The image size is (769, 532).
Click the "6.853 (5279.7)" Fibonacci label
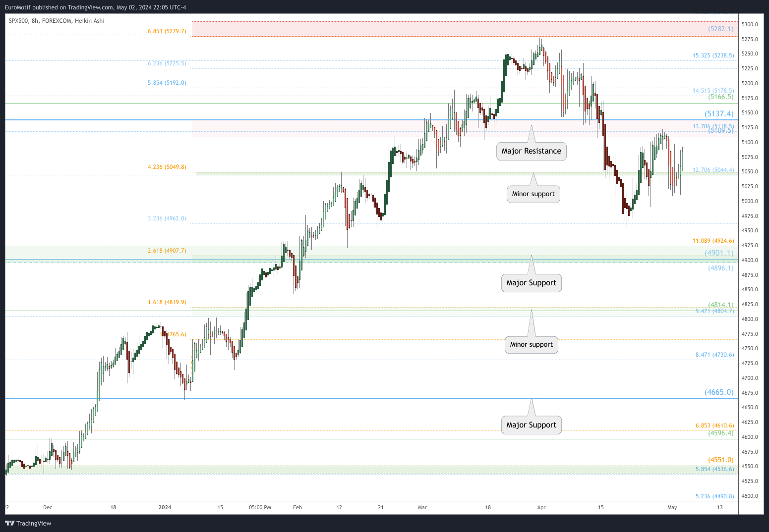pos(167,31)
